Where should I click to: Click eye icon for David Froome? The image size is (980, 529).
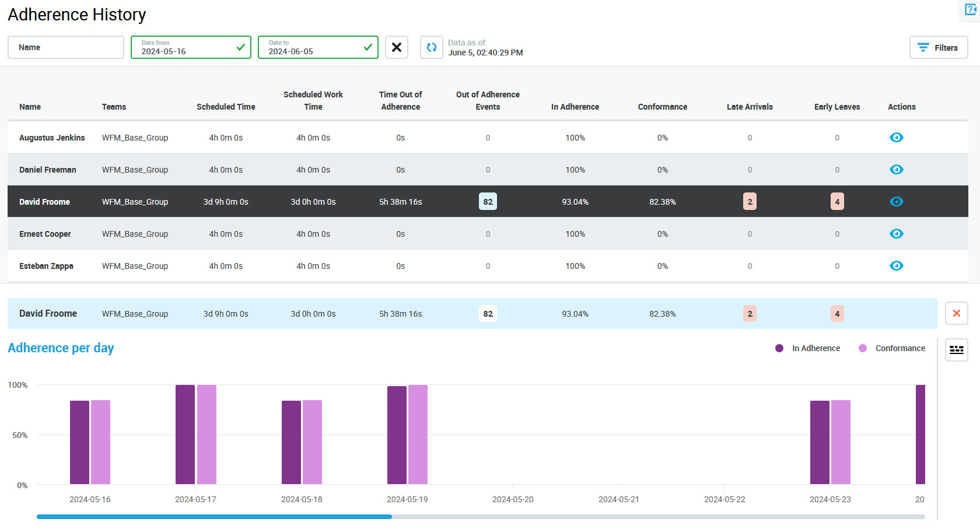(896, 202)
